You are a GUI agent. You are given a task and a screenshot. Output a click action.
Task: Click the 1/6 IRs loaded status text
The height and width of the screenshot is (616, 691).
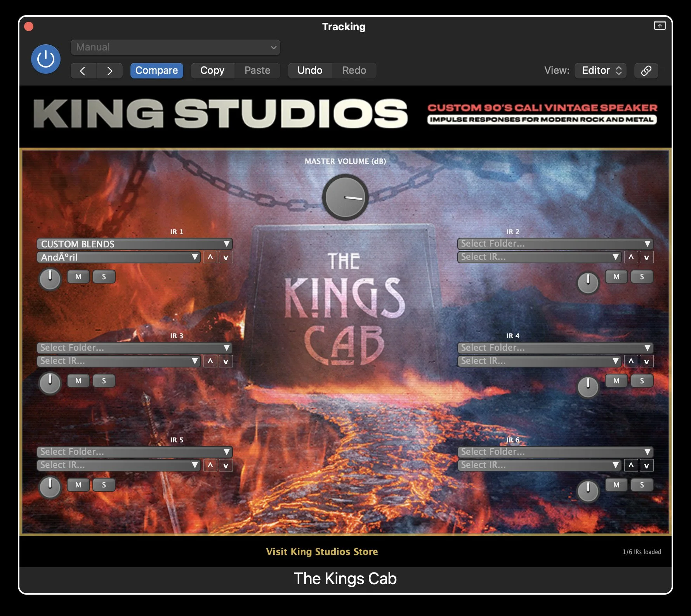tap(642, 552)
